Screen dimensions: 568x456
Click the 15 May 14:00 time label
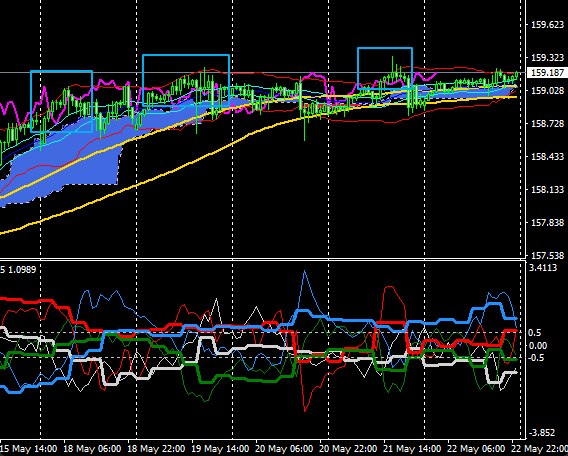coord(29,449)
